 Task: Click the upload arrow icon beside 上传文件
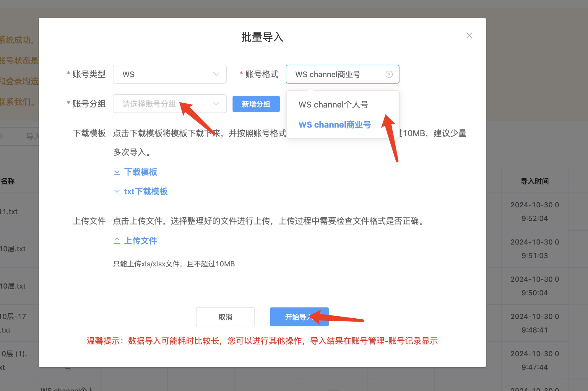(x=117, y=241)
